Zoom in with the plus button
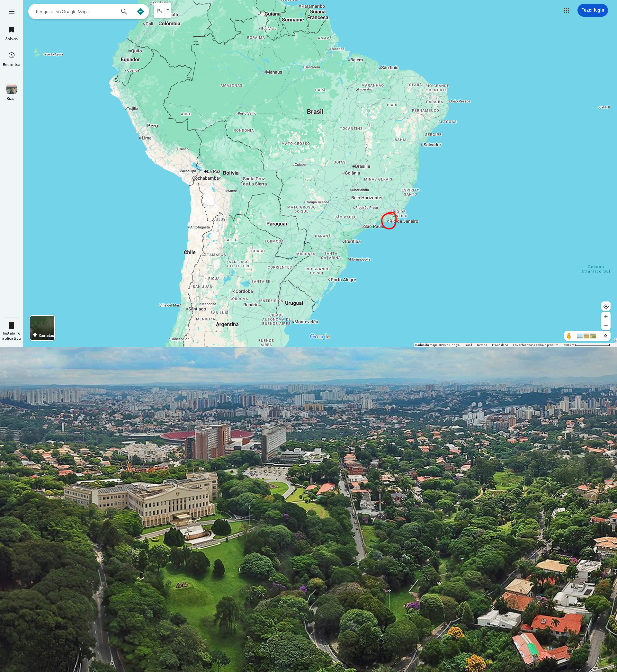617x672 pixels. click(606, 317)
